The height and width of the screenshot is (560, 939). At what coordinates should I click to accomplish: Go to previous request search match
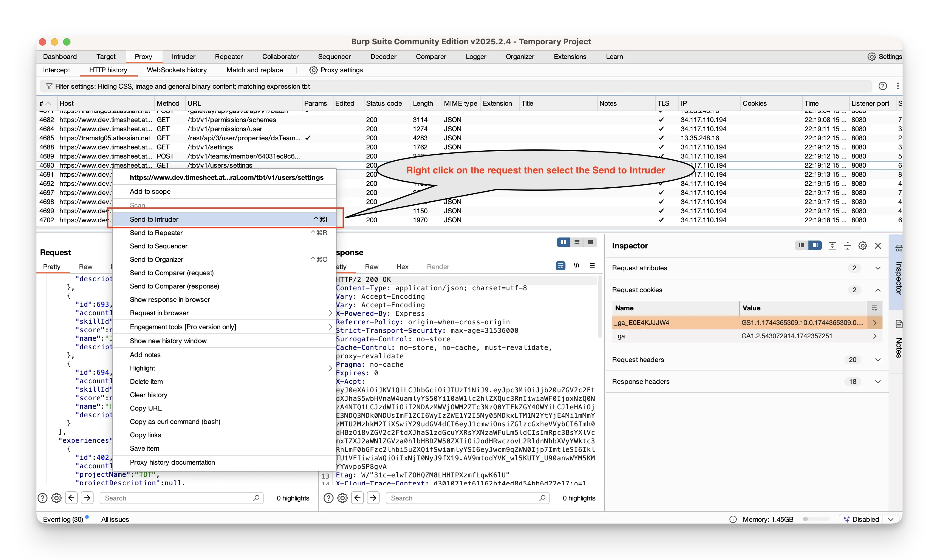(71, 498)
